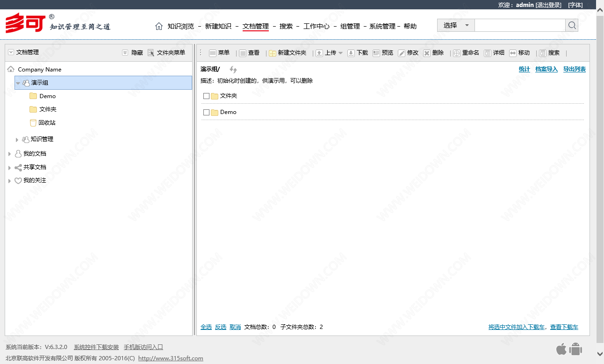Open the 知识浏览 menu

[181, 26]
